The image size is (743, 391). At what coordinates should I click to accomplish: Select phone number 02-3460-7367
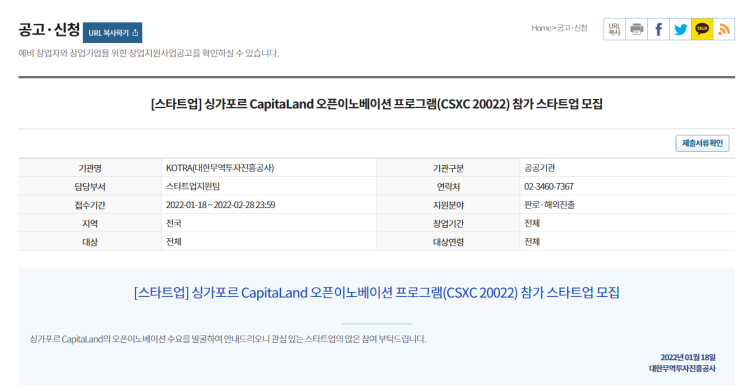[549, 186]
